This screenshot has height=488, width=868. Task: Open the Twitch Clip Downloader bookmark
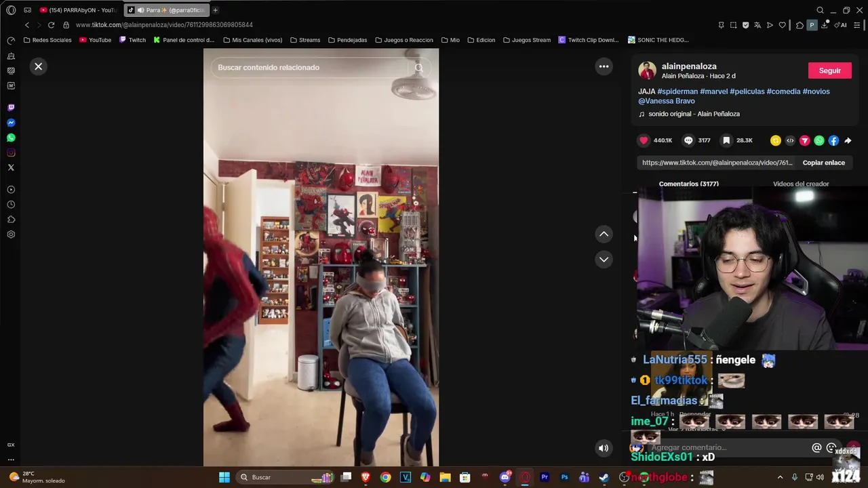(588, 40)
